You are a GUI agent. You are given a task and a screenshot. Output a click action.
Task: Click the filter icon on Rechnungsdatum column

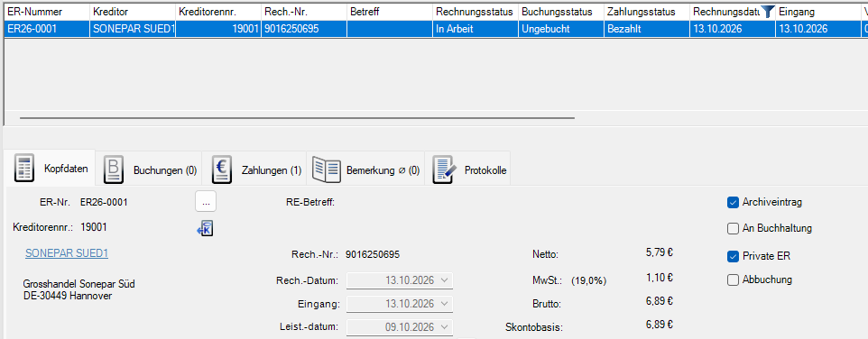click(x=767, y=11)
